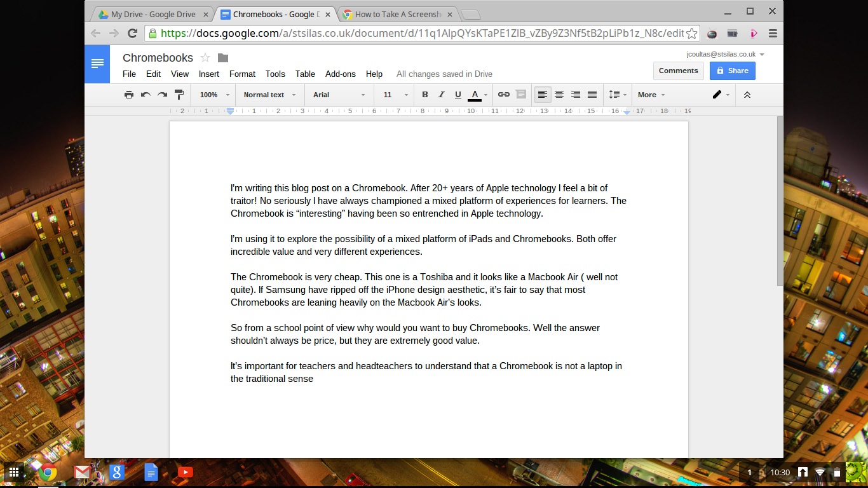The height and width of the screenshot is (488, 868).
Task: Open the Add-ons menu
Action: click(341, 74)
